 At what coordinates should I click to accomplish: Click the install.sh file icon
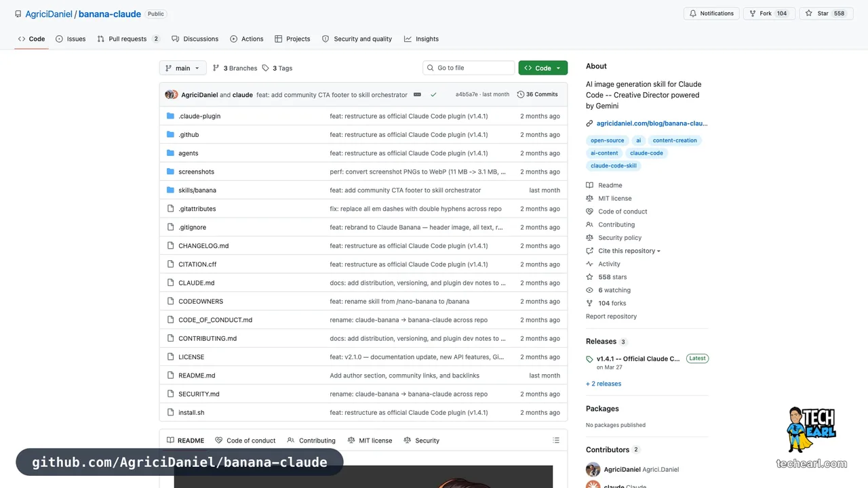pos(170,412)
